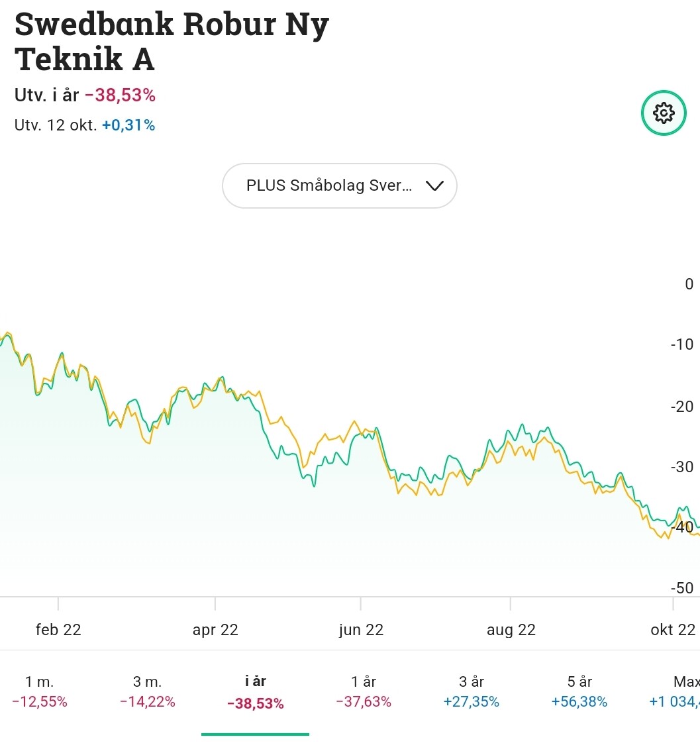Screen dimensions: 700x755
Task: Expand the PLUS Småbolag comparison dropdown
Action: [329, 186]
